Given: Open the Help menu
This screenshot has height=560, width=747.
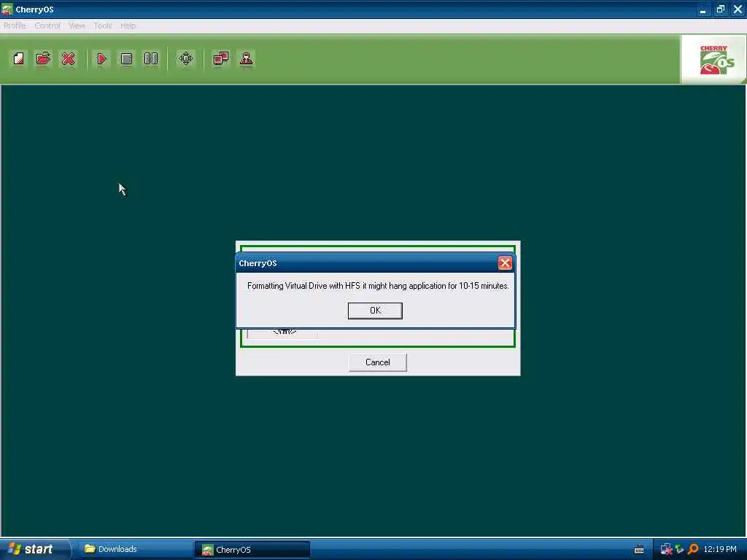Looking at the screenshot, I should click(x=128, y=26).
